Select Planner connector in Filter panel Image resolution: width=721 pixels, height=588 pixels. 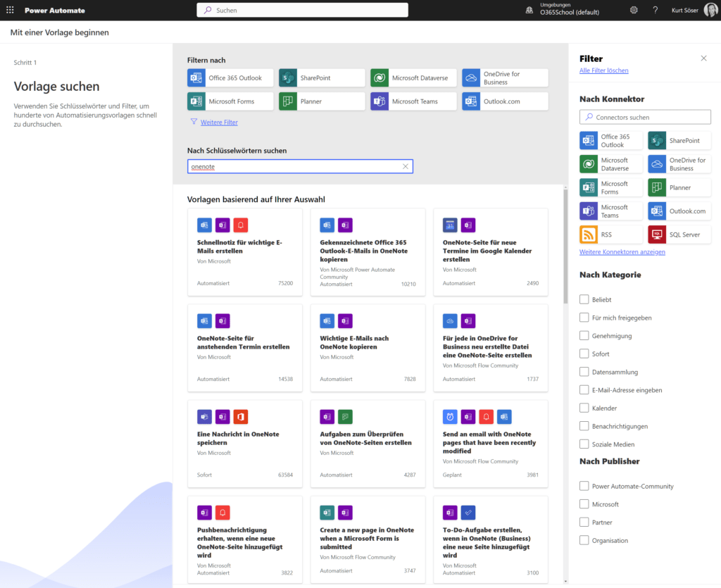point(679,187)
